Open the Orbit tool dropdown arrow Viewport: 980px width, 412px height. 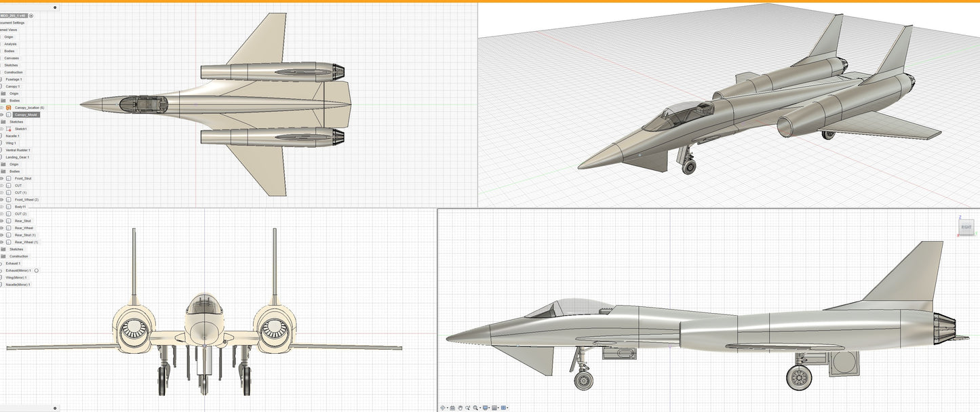448,408
